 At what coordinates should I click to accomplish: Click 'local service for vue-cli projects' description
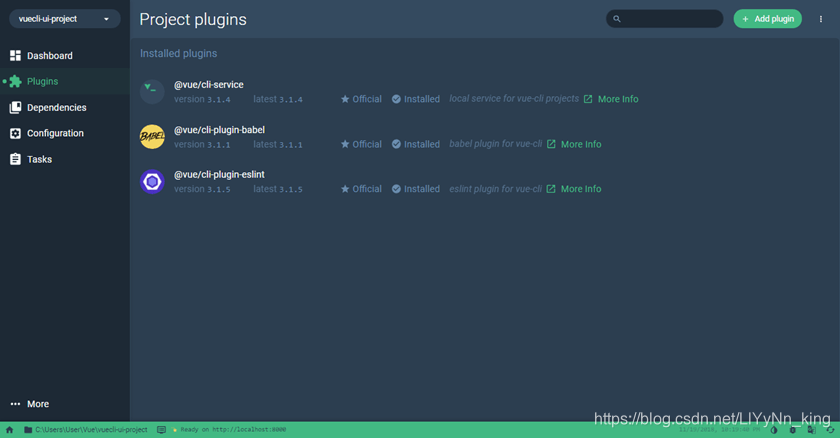click(x=514, y=99)
